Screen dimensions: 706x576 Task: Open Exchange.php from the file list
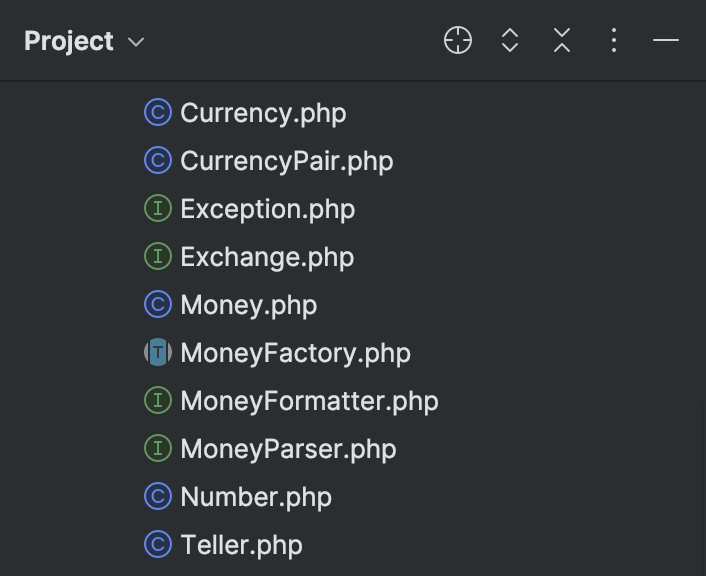[267, 257]
